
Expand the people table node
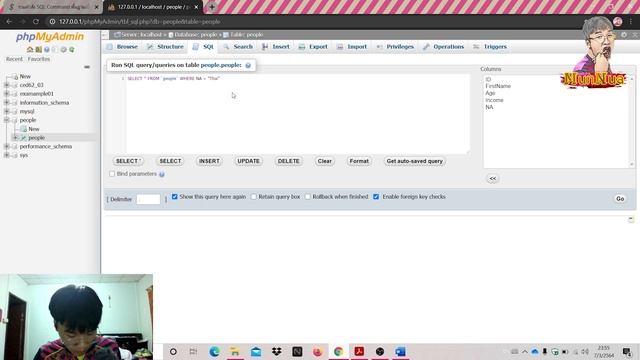click(x=16, y=138)
